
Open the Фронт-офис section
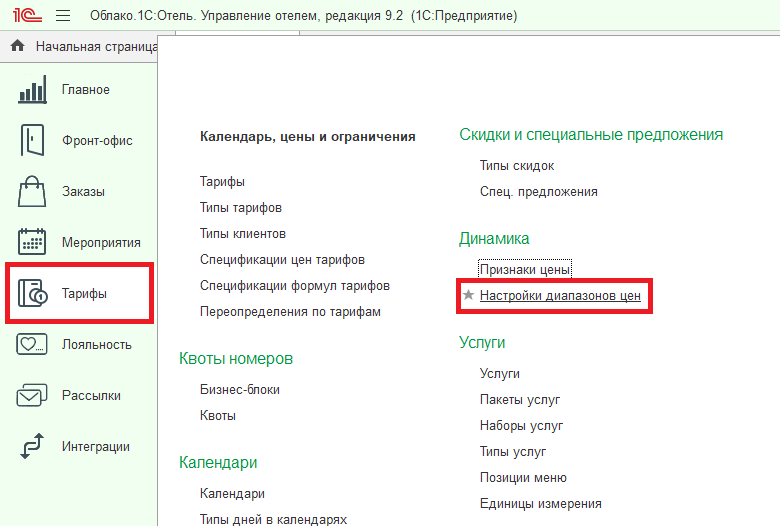click(97, 141)
